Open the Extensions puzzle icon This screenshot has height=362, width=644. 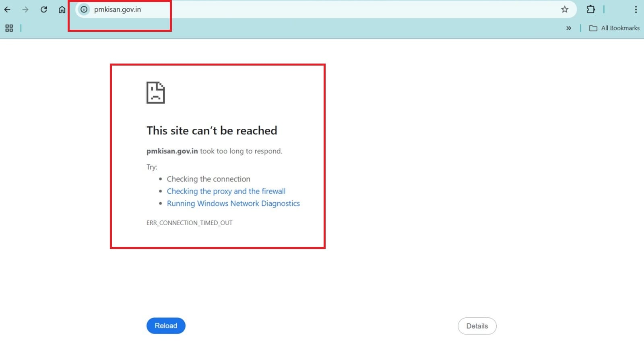point(590,9)
